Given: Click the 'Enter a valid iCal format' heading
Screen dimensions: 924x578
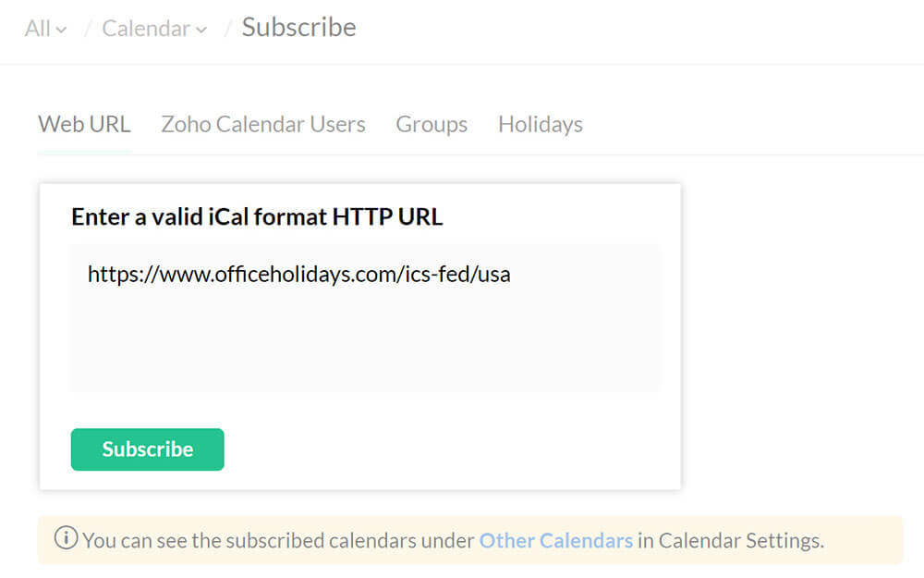Looking at the screenshot, I should (257, 216).
